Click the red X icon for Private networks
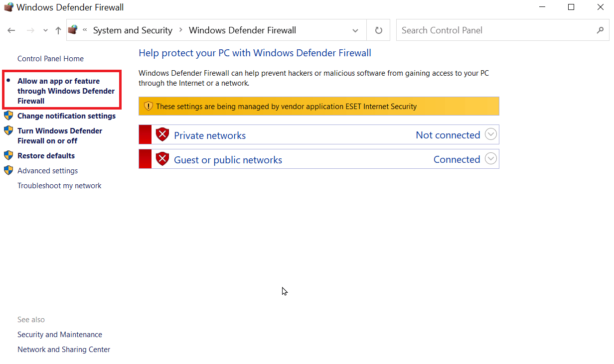614x364 pixels. click(x=162, y=134)
